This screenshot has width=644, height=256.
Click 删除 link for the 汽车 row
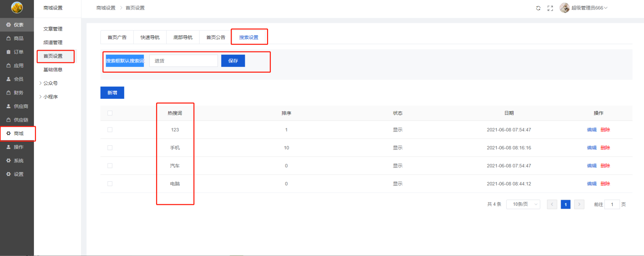pos(605,166)
